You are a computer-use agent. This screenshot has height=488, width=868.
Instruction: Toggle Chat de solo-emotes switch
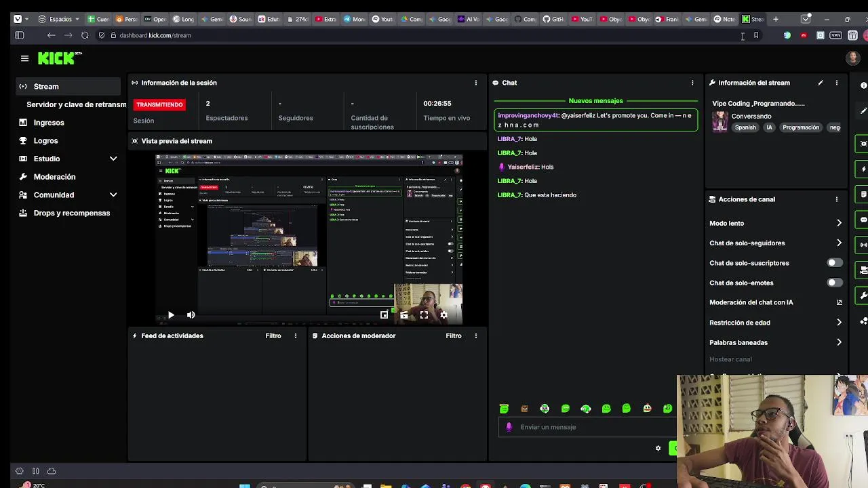835,283
